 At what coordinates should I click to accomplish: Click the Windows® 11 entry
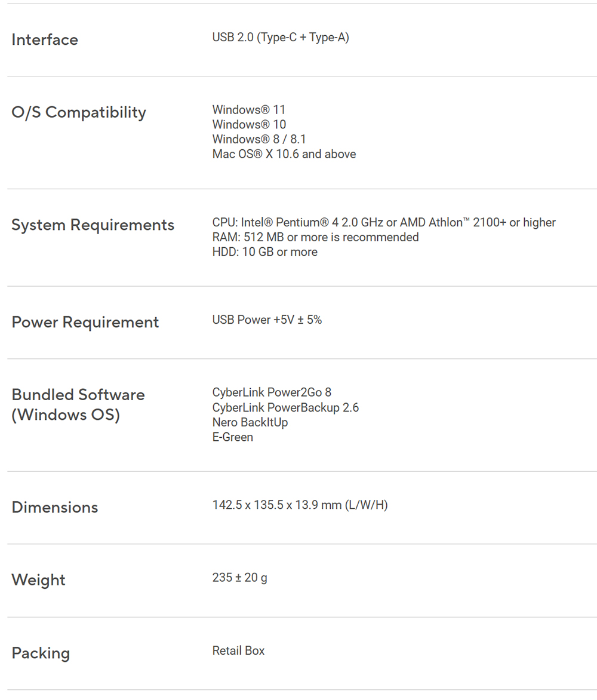click(249, 110)
